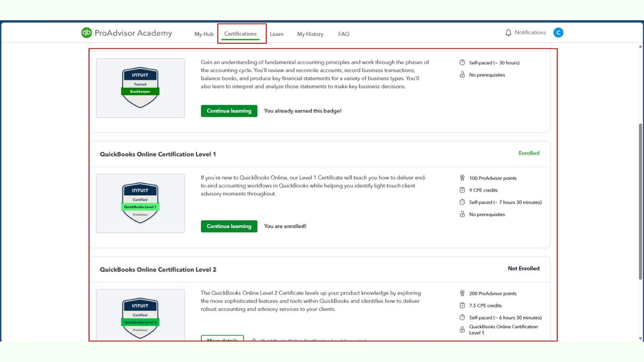Click the lock icon beside Level 1 prerequisite

(x=462, y=330)
